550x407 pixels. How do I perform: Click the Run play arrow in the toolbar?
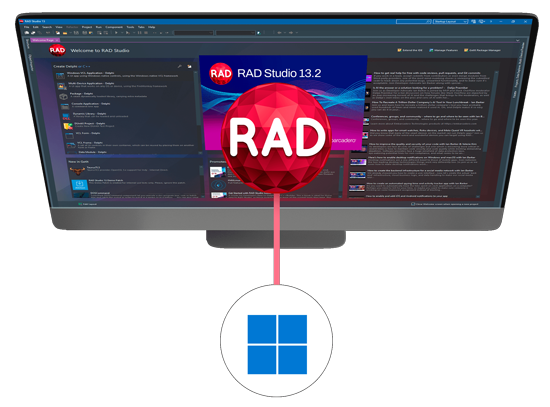(116, 33)
